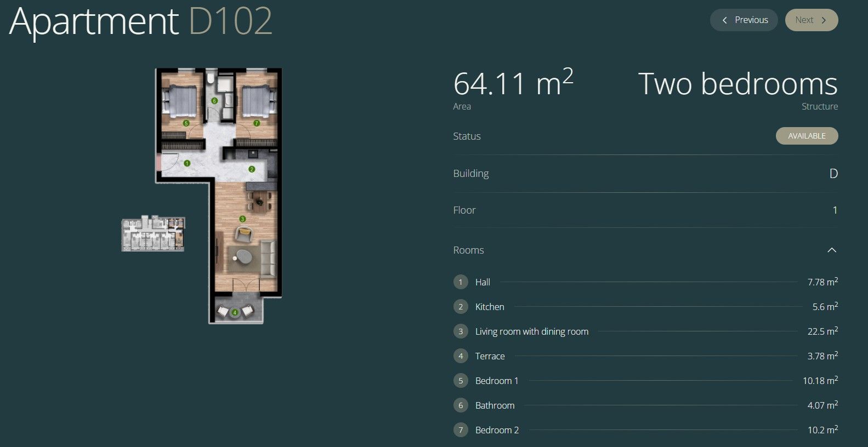
Task: Click the "3.78 m²" terrace area
Action: [822, 356]
